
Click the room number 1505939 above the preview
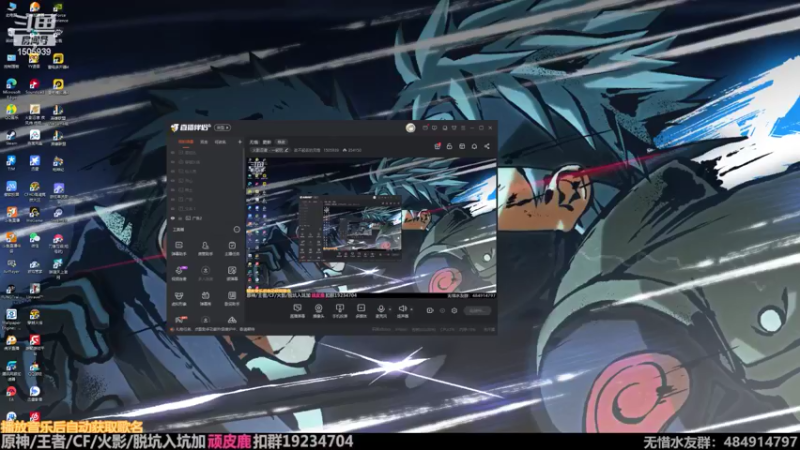pos(331,151)
